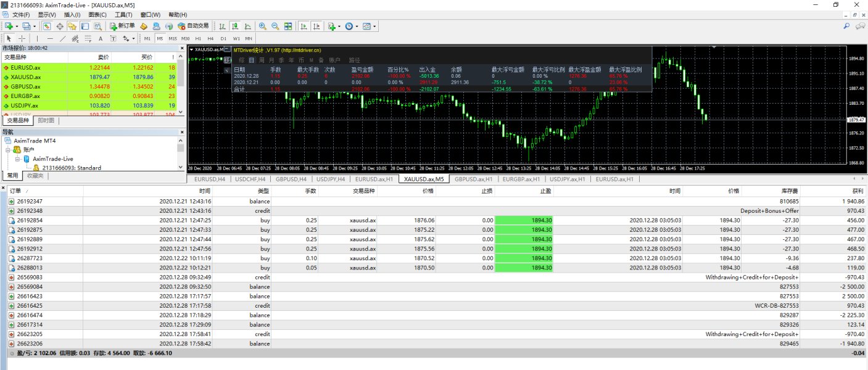Switch timeframe to M1
Image resolution: width=868 pixels, height=370 pixels.
click(x=147, y=38)
